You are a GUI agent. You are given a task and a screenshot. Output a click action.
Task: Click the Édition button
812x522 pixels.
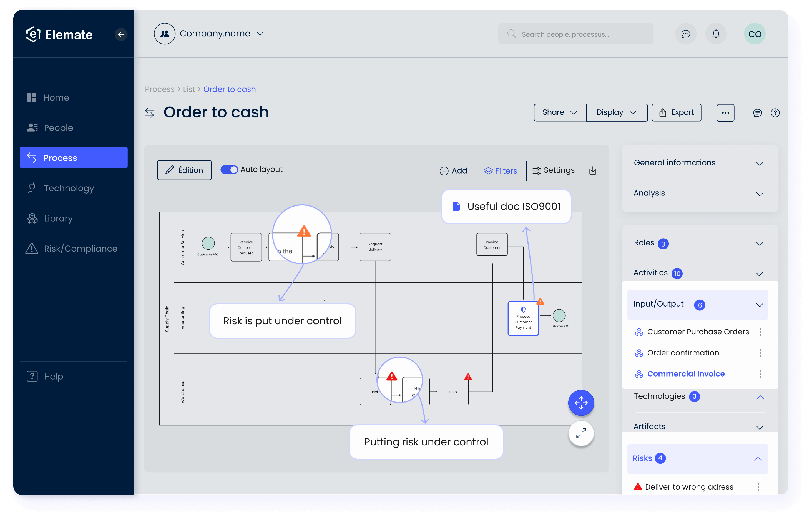coord(184,170)
